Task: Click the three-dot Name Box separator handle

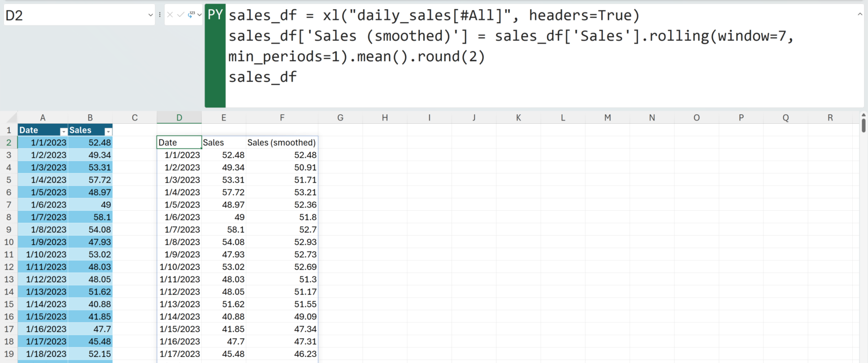Action: (160, 15)
